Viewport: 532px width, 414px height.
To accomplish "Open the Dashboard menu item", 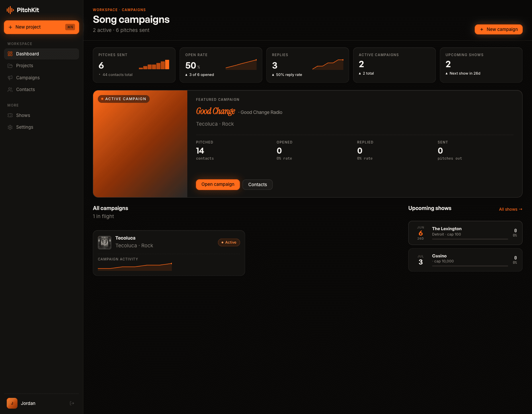I will (41, 54).
